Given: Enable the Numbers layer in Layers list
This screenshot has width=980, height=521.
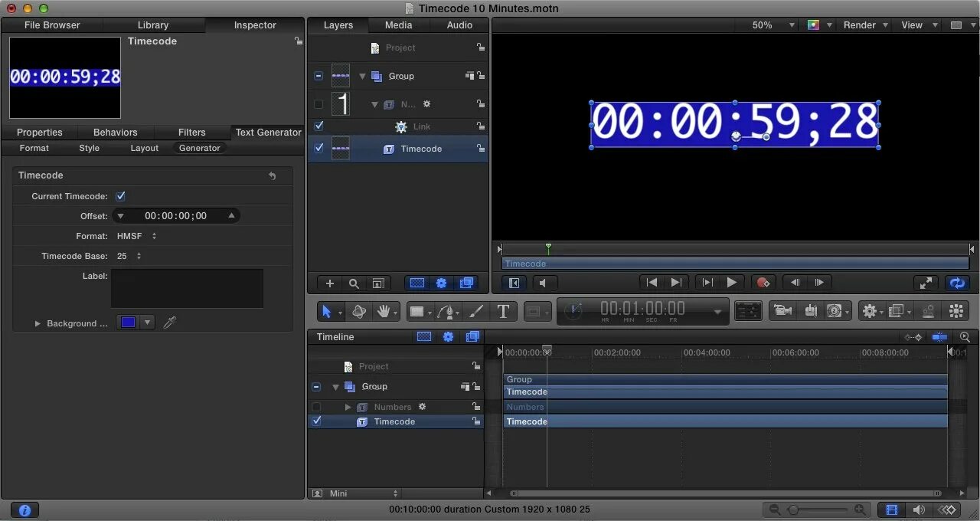Looking at the screenshot, I should 318,104.
